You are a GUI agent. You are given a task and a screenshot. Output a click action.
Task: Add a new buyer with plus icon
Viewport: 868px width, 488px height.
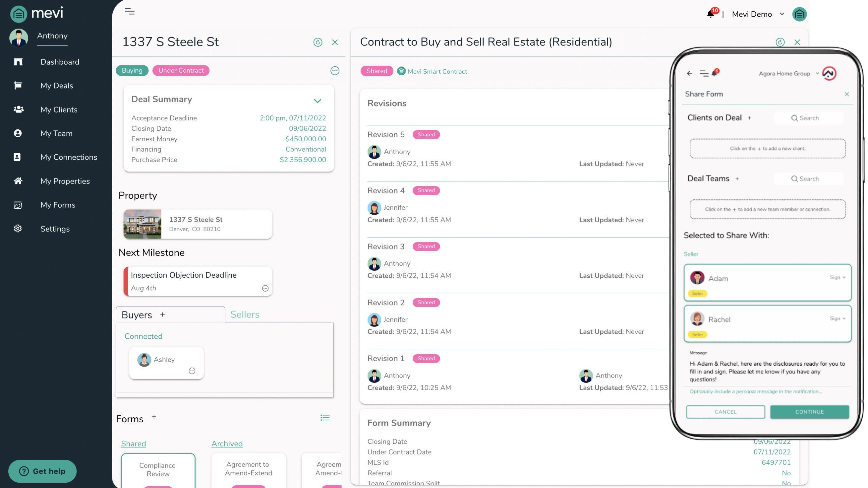tap(162, 314)
